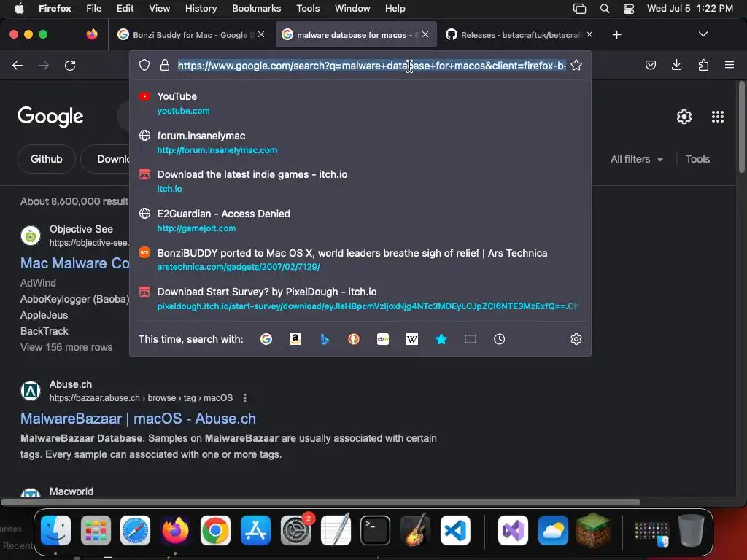Switch to the betacraftuk Releases GitHub tab
The width and height of the screenshot is (747, 560).
[519, 35]
